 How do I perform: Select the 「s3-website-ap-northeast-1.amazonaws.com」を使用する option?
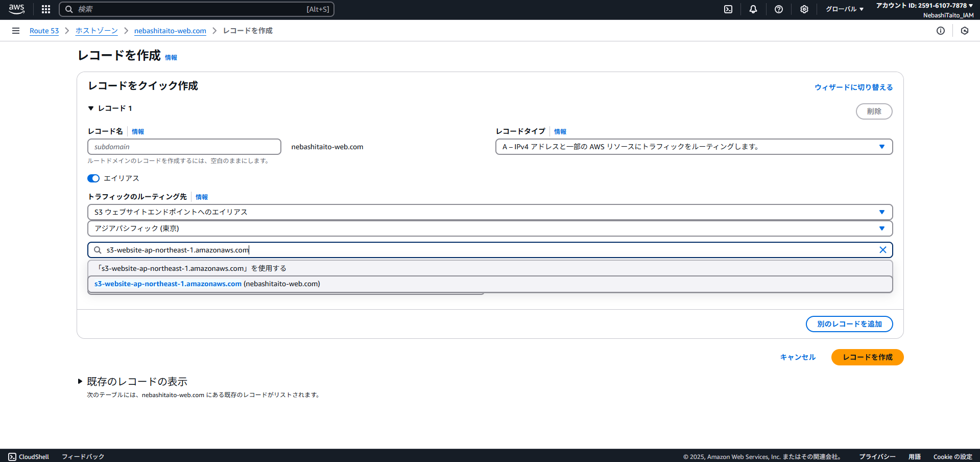point(490,268)
